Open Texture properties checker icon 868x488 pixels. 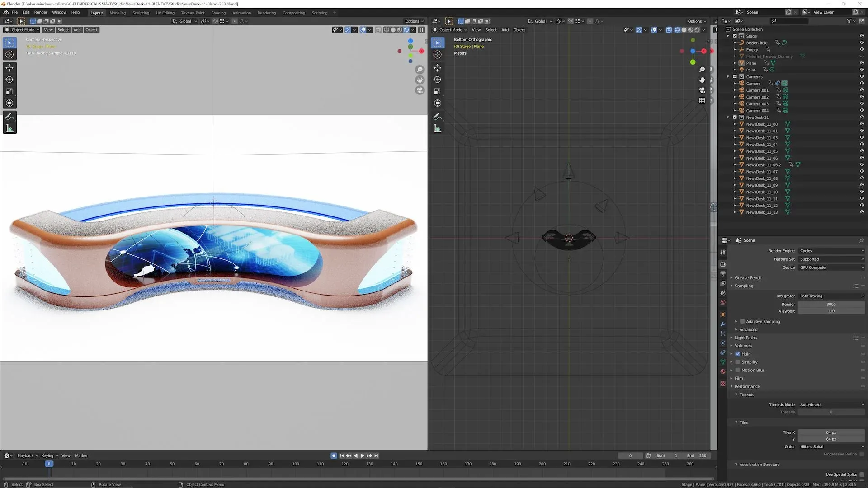click(723, 384)
